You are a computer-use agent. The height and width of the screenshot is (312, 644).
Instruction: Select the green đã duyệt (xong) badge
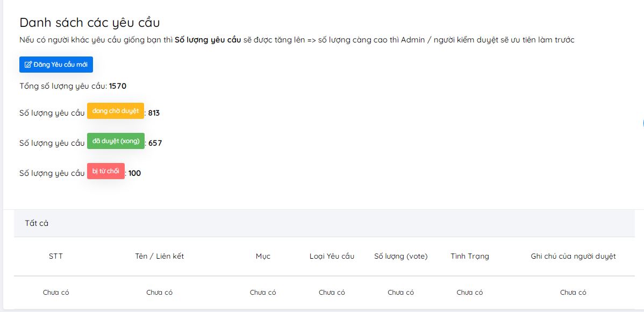[116, 141]
